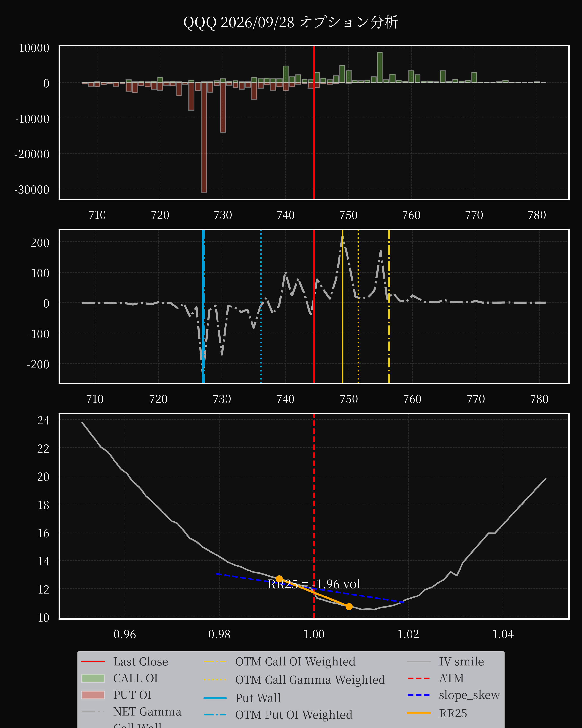
Task: Click the chart title "QQQ 2026/09/28 オプション分析"
Action: 291,22
